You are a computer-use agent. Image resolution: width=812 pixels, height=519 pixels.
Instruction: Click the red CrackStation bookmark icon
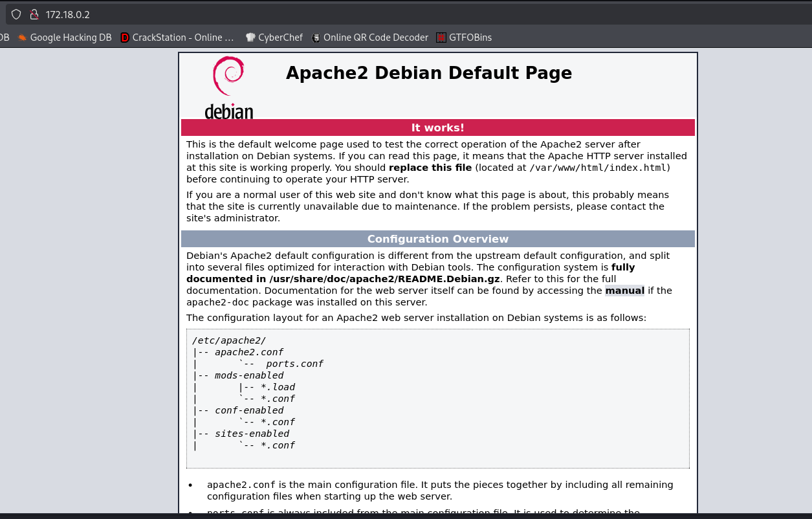pyautogui.click(x=125, y=38)
